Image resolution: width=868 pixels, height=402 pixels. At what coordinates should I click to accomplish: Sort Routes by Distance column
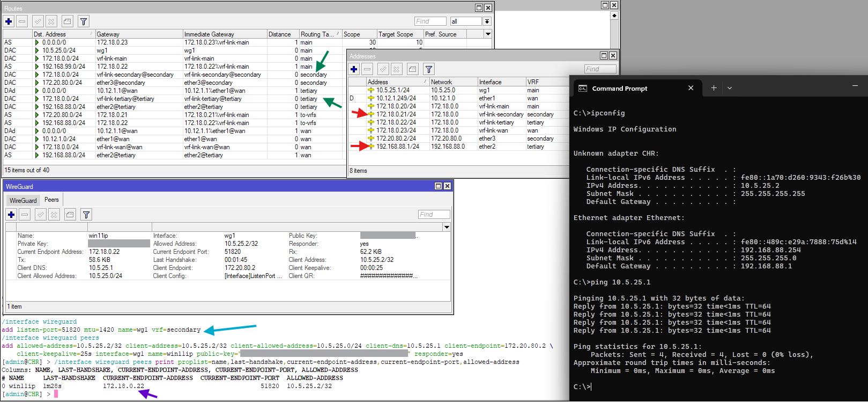[x=283, y=34]
